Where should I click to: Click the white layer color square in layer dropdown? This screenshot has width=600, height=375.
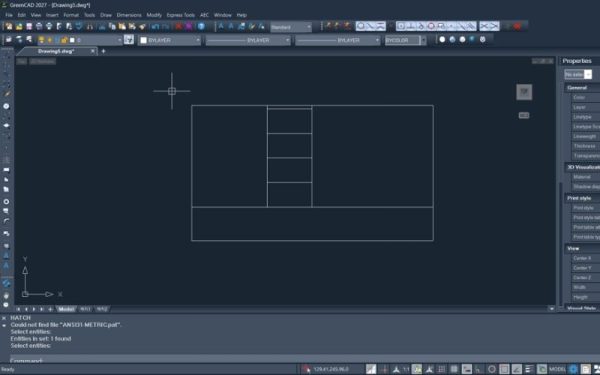pos(72,40)
